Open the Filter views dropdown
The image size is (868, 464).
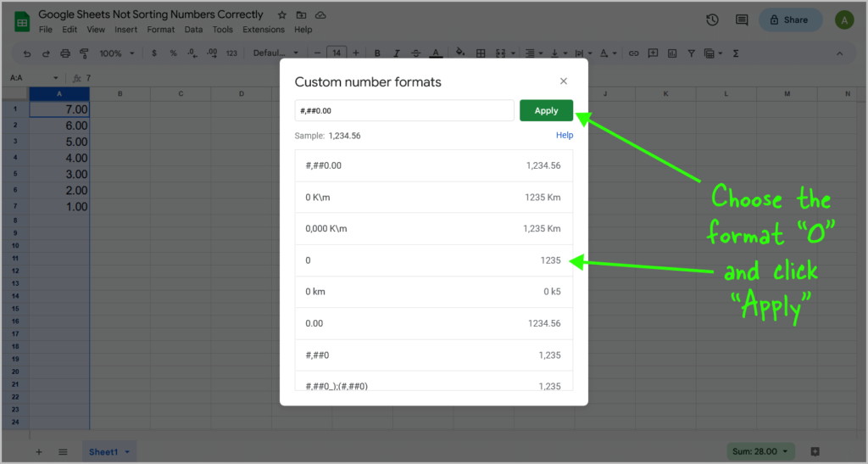click(713, 53)
